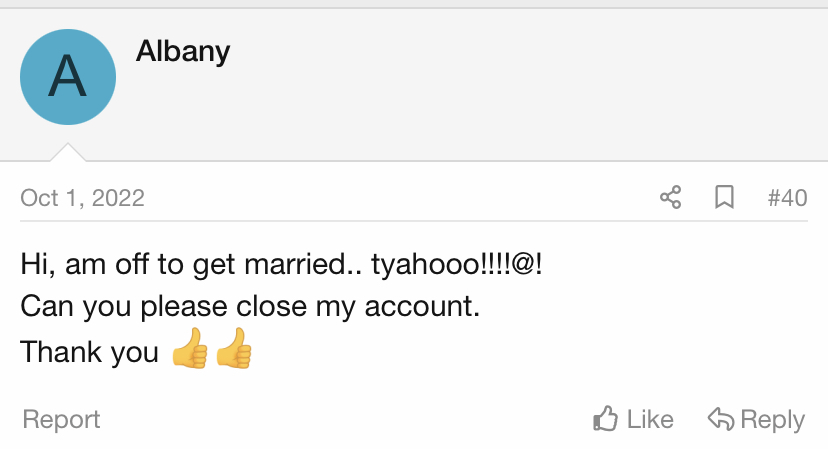Screen dimensions: 828x449
Task: Open the #40 post permalink
Action: (x=787, y=198)
